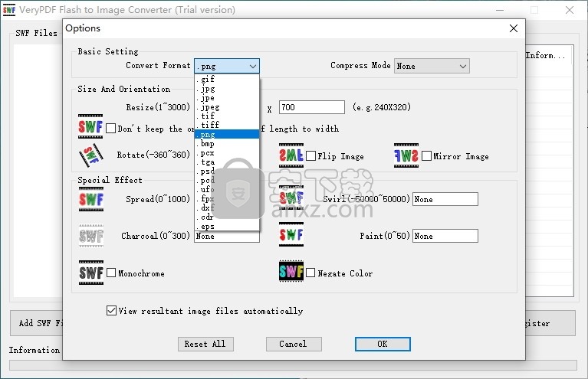This screenshot has width=588, height=379.
Task: Choose .tga format option
Action: pyautogui.click(x=227, y=162)
